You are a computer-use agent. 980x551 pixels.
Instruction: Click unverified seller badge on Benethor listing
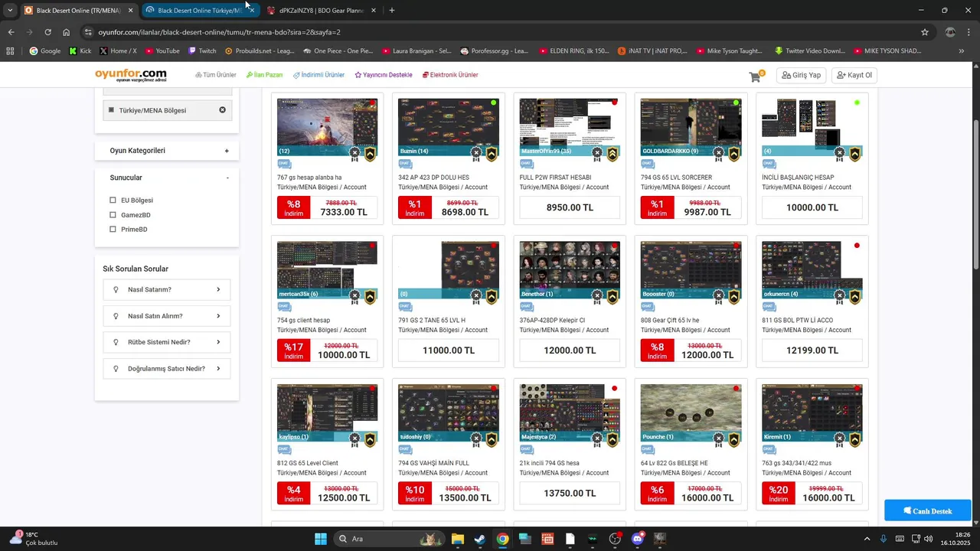(597, 296)
